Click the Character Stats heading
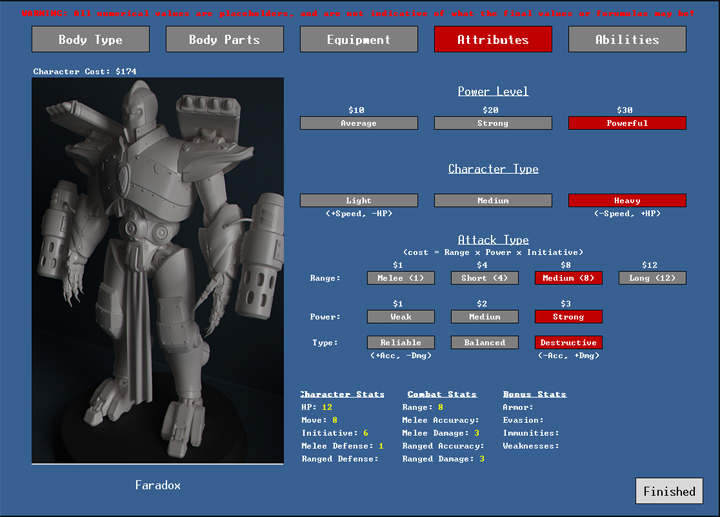 coord(342,394)
